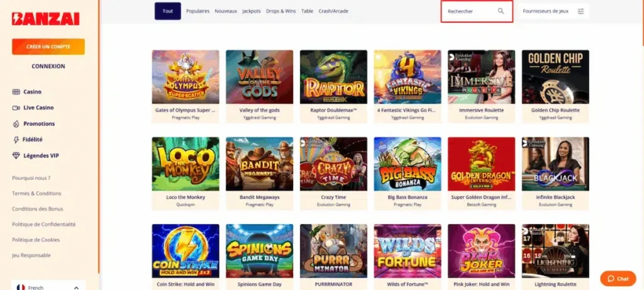Click the Promotions flame icon

click(16, 124)
